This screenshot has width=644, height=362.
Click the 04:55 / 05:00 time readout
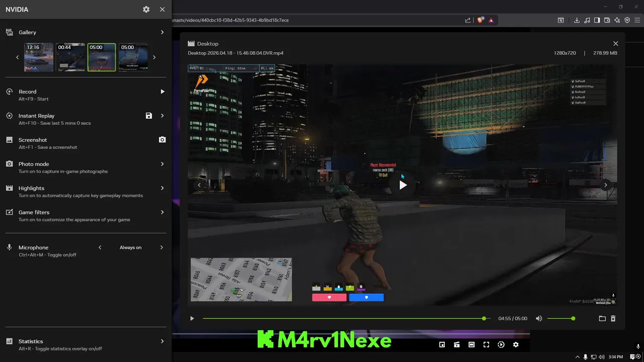click(x=513, y=318)
